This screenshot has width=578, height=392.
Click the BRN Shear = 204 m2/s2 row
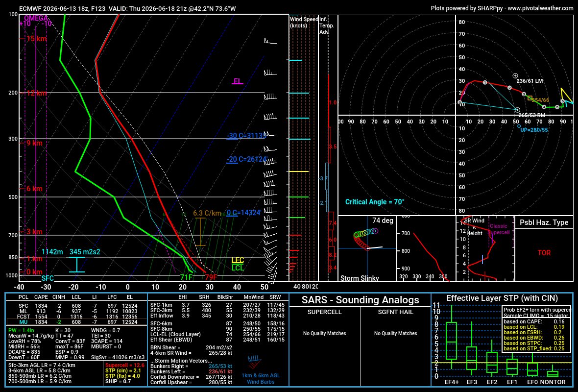[x=192, y=347]
